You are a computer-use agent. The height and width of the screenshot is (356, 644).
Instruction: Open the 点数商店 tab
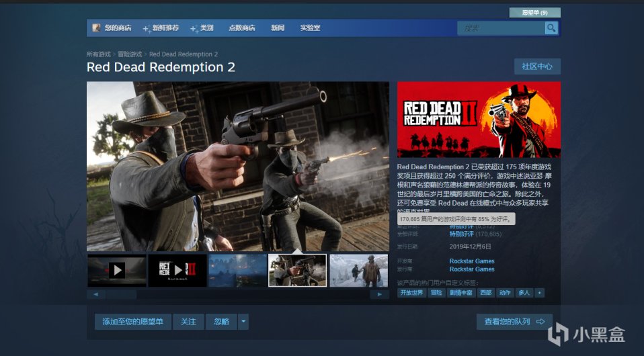coord(241,28)
